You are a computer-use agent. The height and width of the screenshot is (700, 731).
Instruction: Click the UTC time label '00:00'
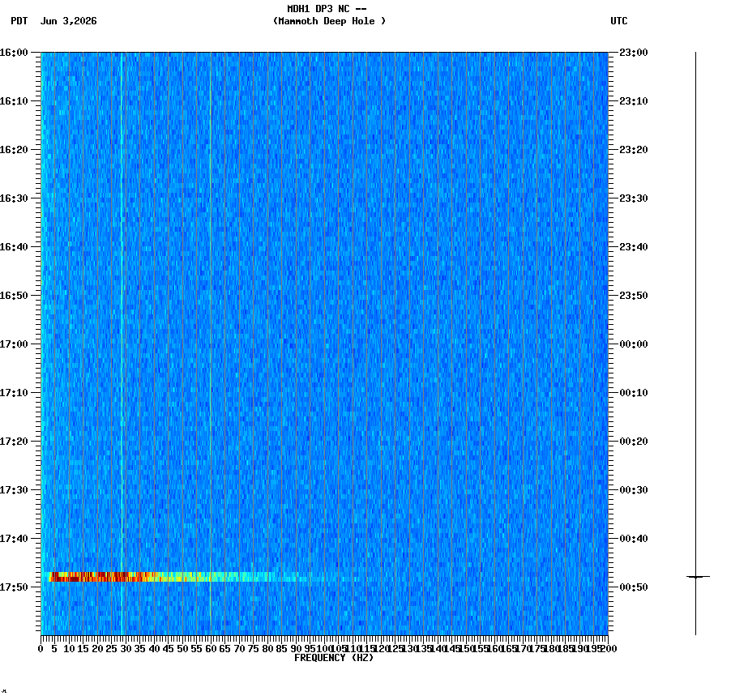[634, 344]
